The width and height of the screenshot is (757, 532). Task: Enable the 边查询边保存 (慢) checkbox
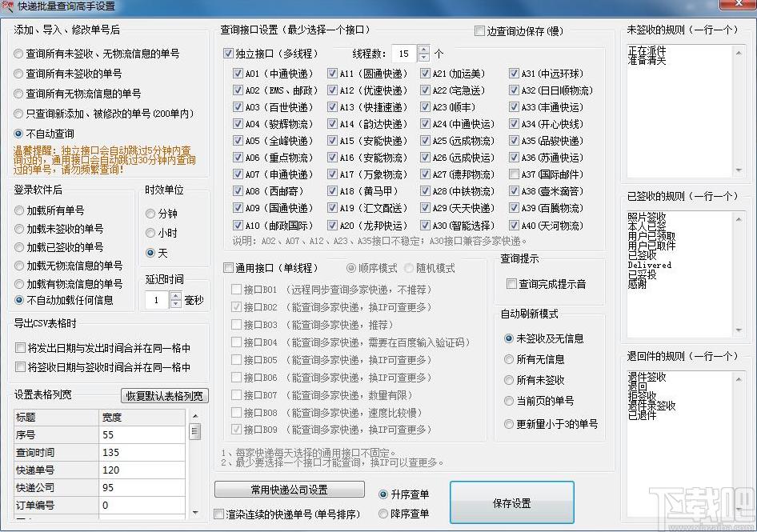[x=480, y=31]
